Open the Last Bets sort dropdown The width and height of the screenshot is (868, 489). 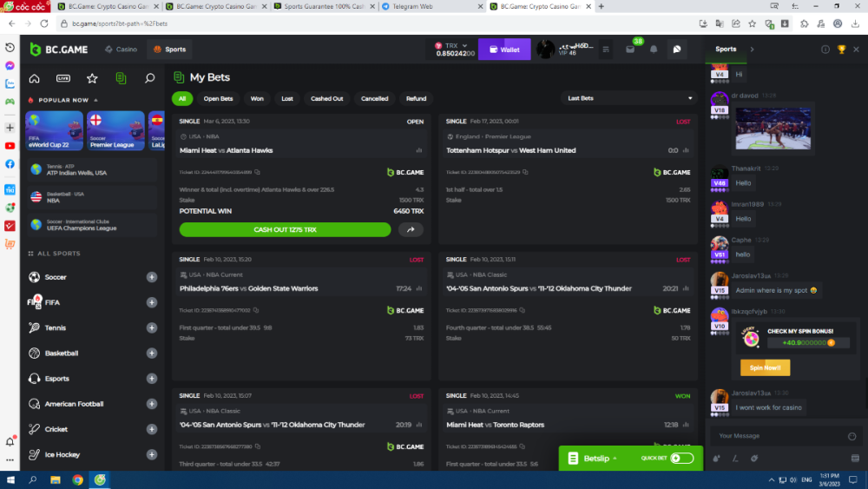click(x=629, y=98)
